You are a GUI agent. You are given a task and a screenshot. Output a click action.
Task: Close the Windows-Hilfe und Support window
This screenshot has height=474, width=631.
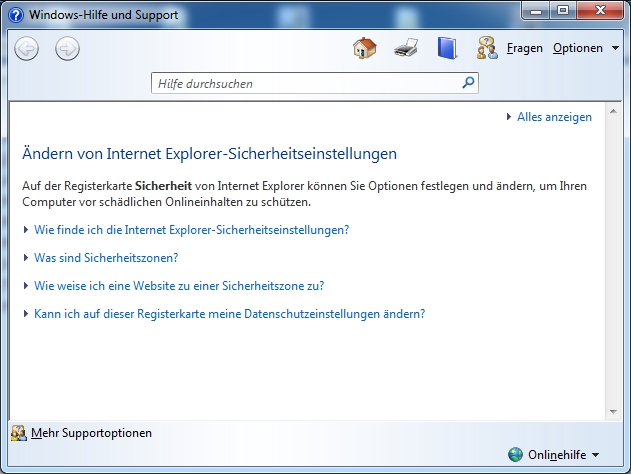tap(600, 10)
